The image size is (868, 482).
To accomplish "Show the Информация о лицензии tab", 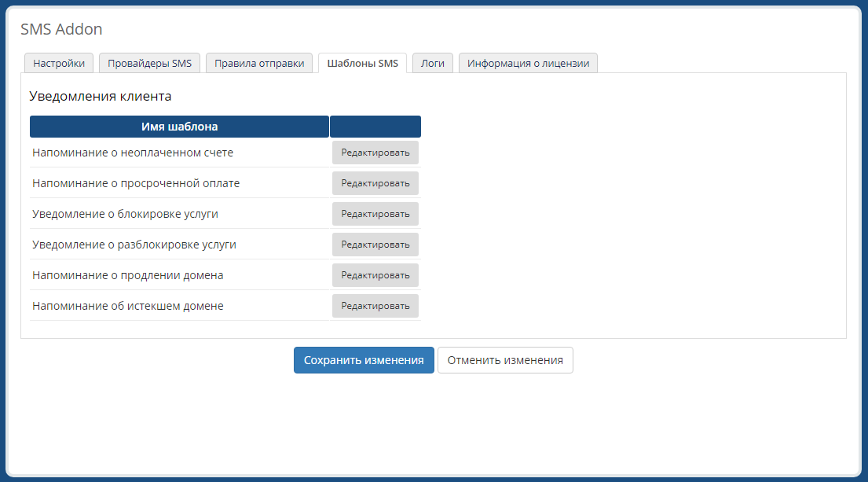I will click(528, 64).
